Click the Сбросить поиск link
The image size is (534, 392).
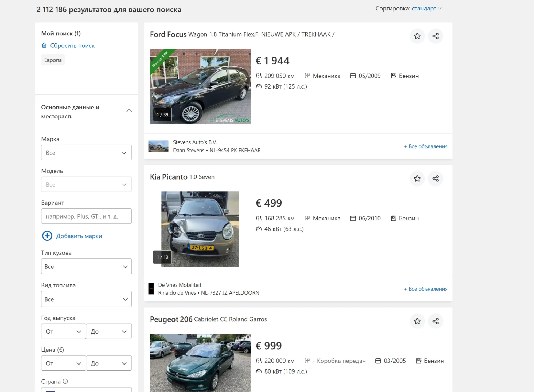click(72, 46)
